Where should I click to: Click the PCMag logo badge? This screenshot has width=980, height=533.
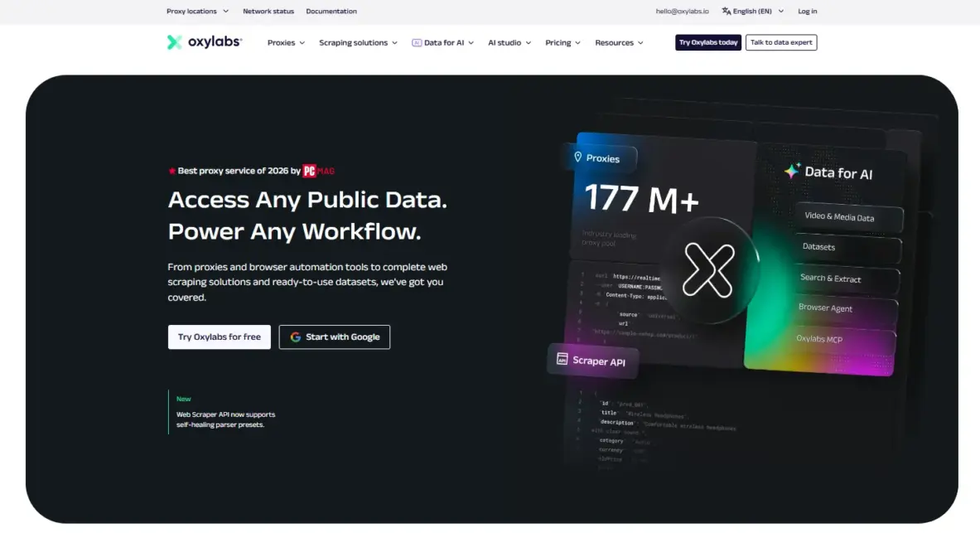[319, 171]
